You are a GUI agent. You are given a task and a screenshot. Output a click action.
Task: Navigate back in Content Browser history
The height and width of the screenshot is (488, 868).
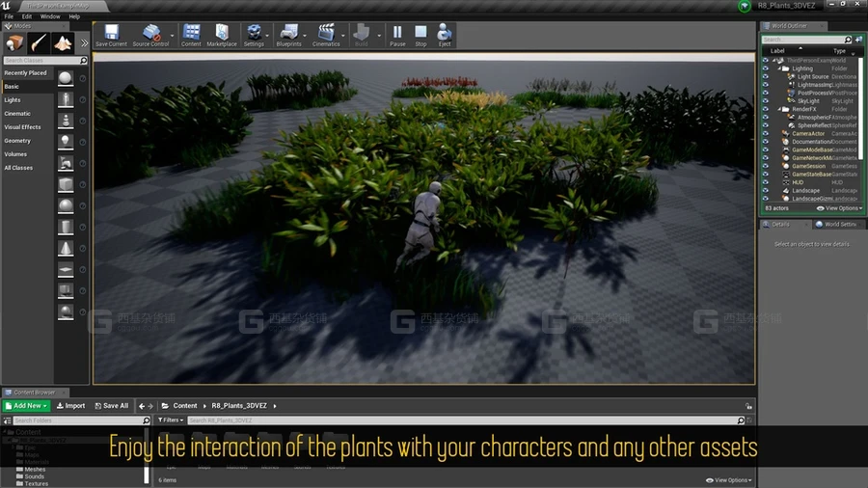[142, 406]
